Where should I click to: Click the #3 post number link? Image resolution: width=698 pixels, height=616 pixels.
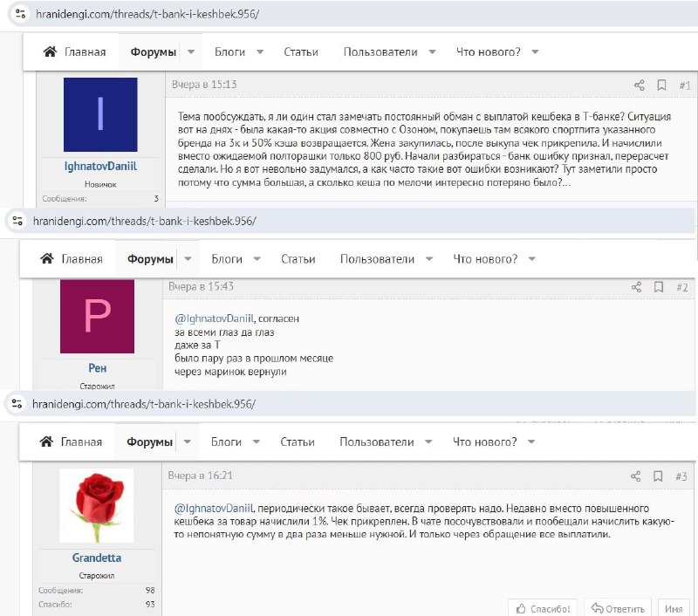click(681, 476)
